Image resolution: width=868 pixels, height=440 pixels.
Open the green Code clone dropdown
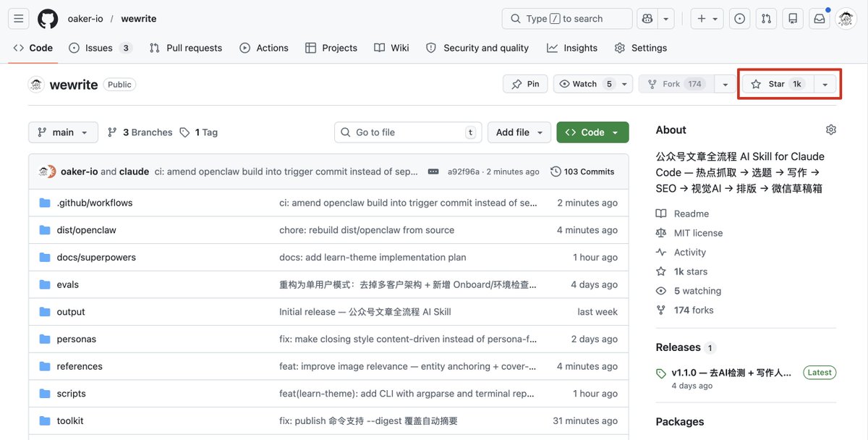tap(592, 132)
